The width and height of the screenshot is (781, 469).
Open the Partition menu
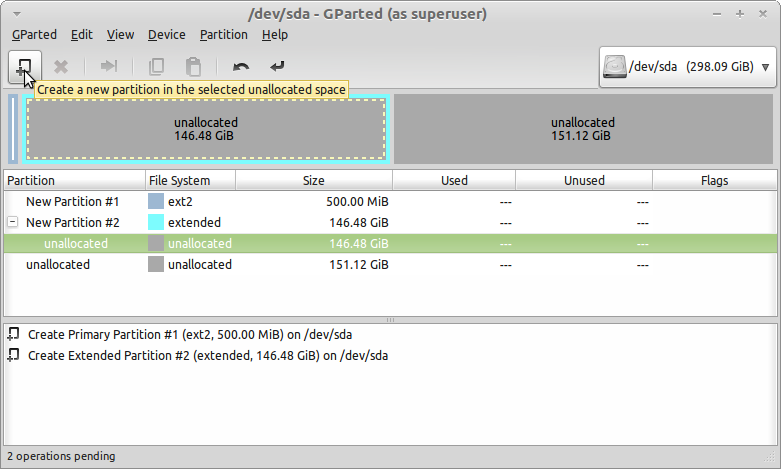coord(224,35)
